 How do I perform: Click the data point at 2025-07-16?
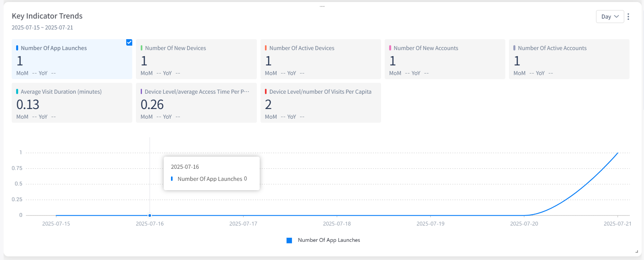click(150, 216)
